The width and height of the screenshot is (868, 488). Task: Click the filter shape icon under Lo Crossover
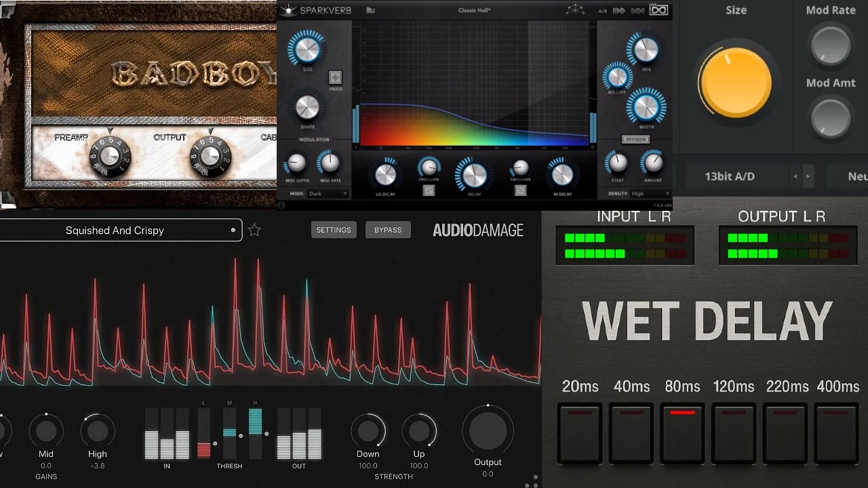(x=429, y=190)
